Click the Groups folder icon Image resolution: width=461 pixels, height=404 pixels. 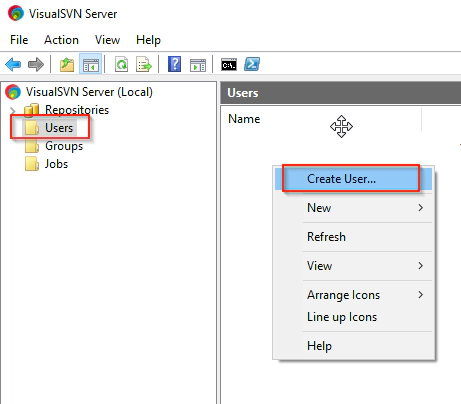click(x=32, y=146)
